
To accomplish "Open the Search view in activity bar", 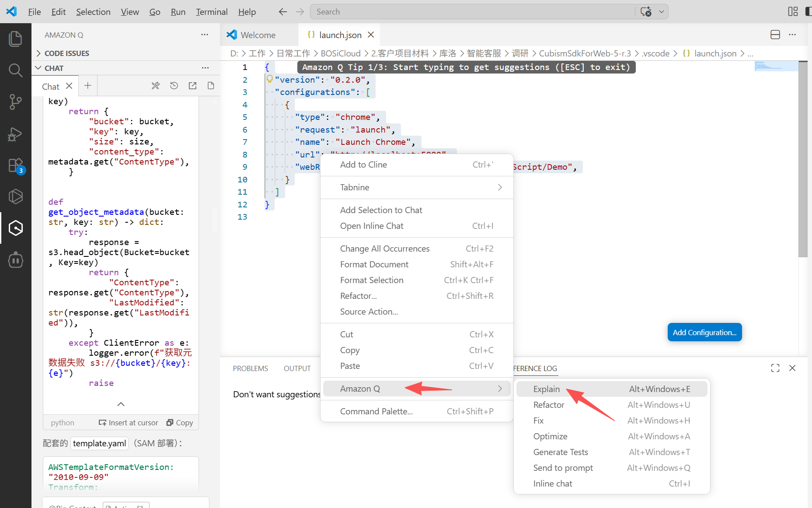I will [16, 70].
